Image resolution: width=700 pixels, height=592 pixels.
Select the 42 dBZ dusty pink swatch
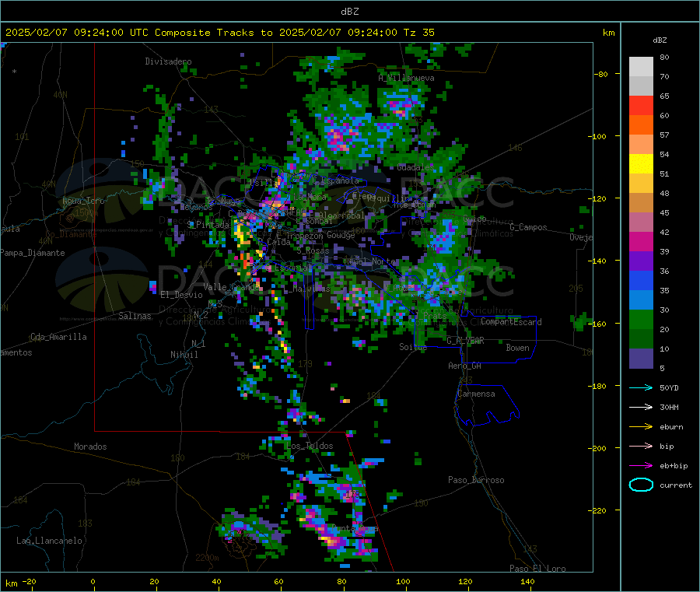(641, 222)
